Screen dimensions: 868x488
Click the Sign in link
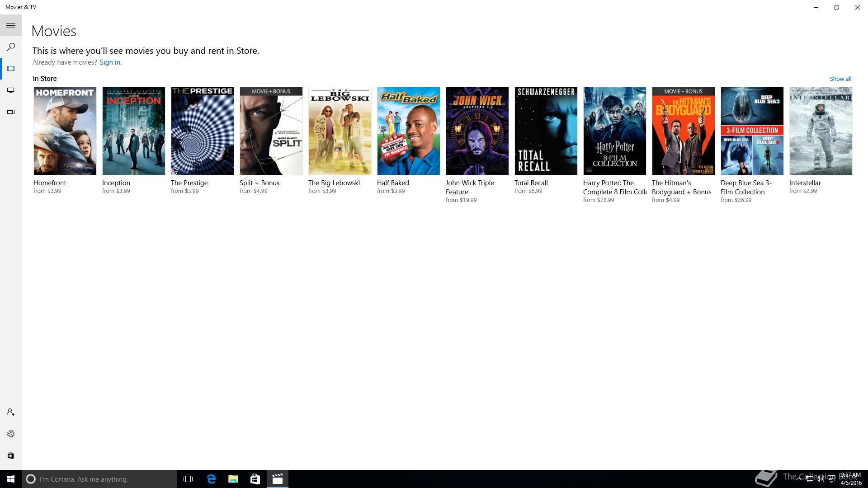tap(111, 62)
